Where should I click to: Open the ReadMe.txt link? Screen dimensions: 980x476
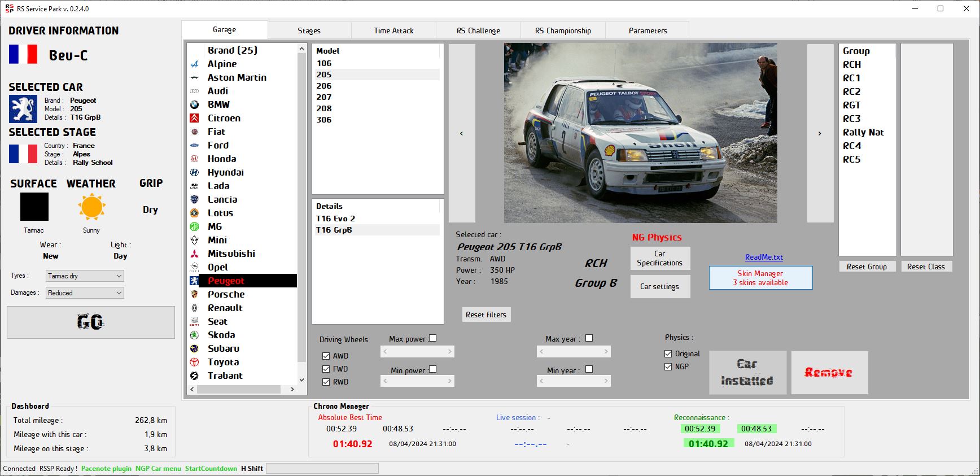pyautogui.click(x=764, y=257)
